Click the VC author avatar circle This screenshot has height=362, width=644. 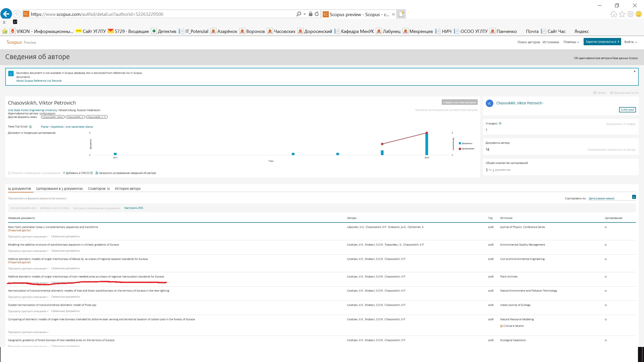coord(489,103)
